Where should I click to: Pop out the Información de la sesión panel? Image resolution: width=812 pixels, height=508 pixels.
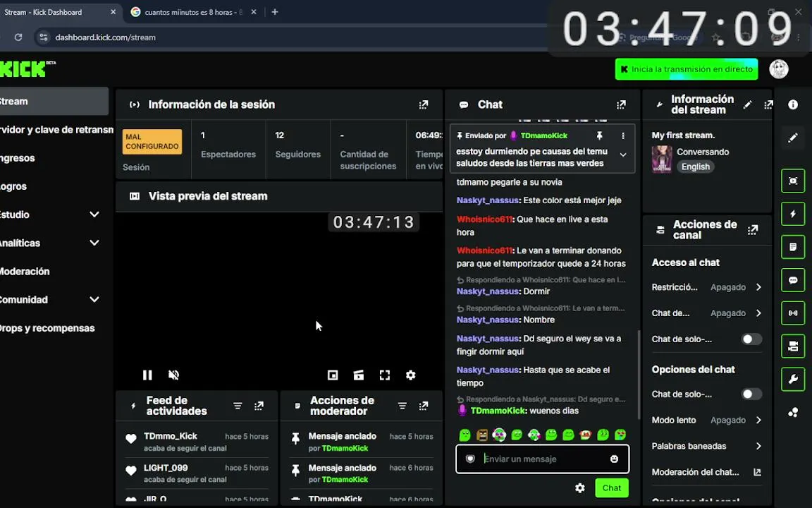click(x=423, y=104)
